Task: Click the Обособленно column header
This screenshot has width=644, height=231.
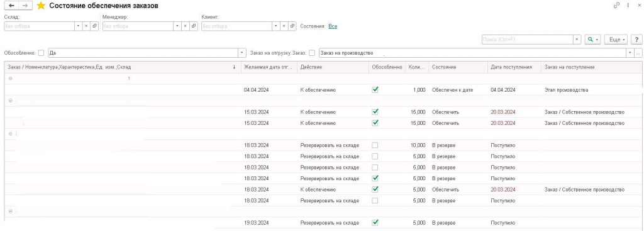Action: coord(387,67)
